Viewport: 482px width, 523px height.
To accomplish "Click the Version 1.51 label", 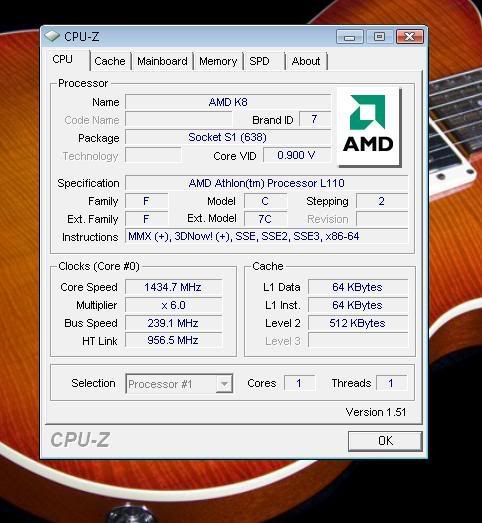I will pos(376,412).
